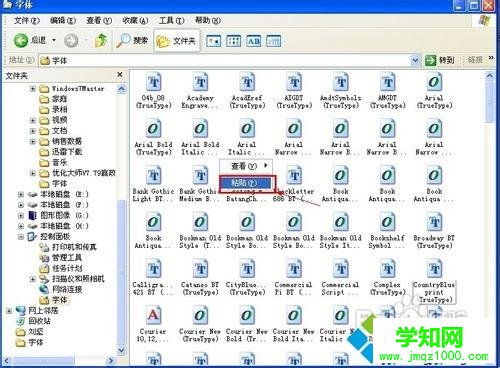Collapse the 控制面板 tree node
500x368 pixels.
(21, 237)
